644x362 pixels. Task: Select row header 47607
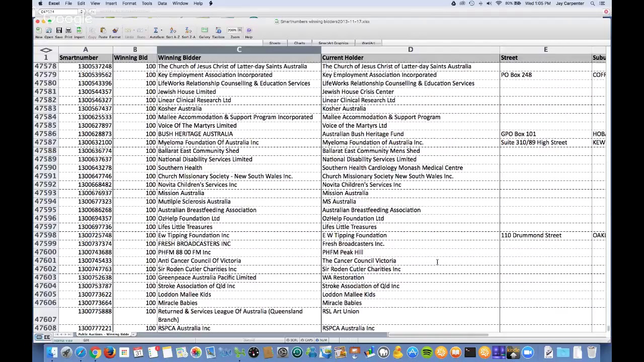coord(45,316)
